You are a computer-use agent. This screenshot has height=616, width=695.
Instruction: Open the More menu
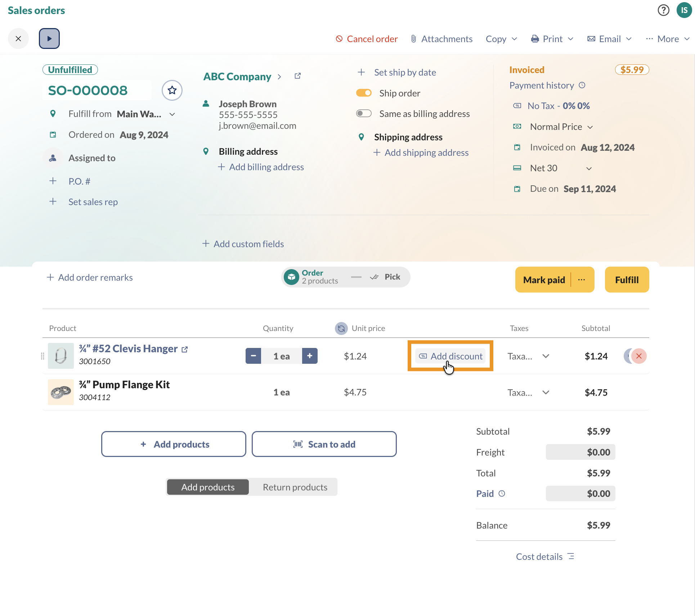pyautogui.click(x=669, y=38)
